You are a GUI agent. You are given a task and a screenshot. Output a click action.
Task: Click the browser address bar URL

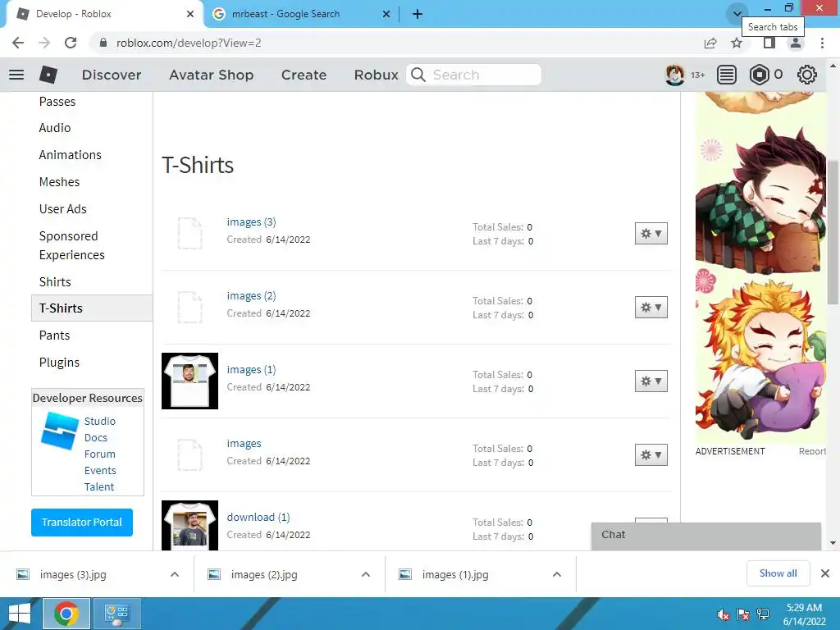point(189,43)
